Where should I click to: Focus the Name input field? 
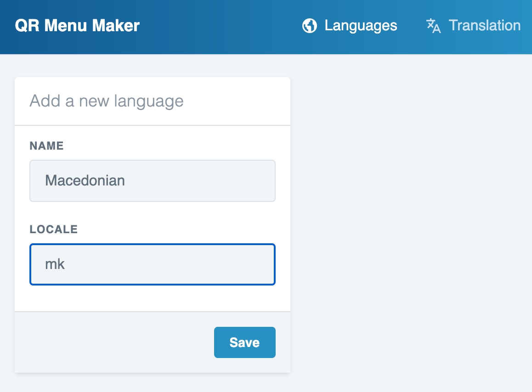(x=152, y=181)
